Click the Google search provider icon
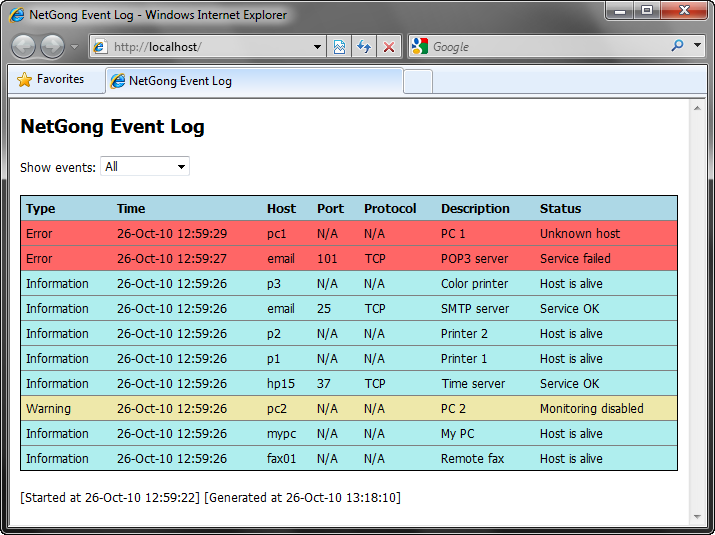 click(x=420, y=47)
